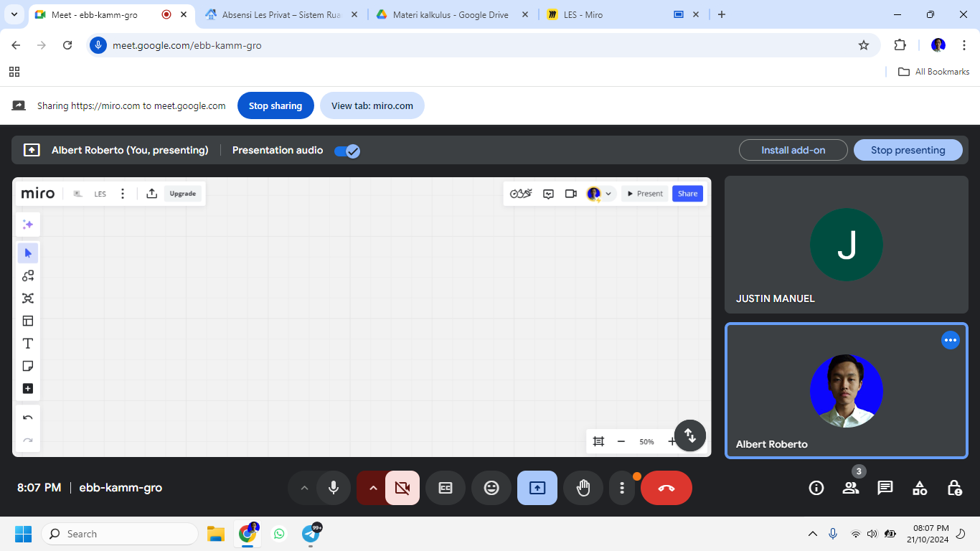Click Stop sharing button
The height and width of the screenshot is (551, 980).
275,105
